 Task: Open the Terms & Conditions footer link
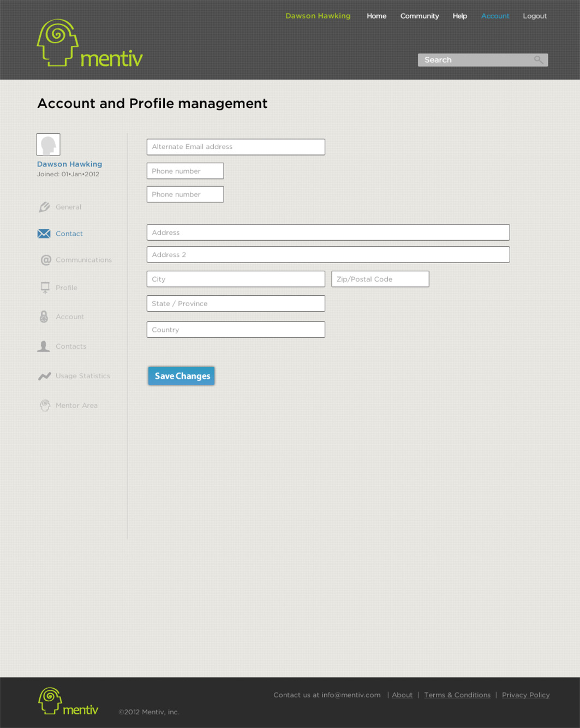pyautogui.click(x=457, y=695)
